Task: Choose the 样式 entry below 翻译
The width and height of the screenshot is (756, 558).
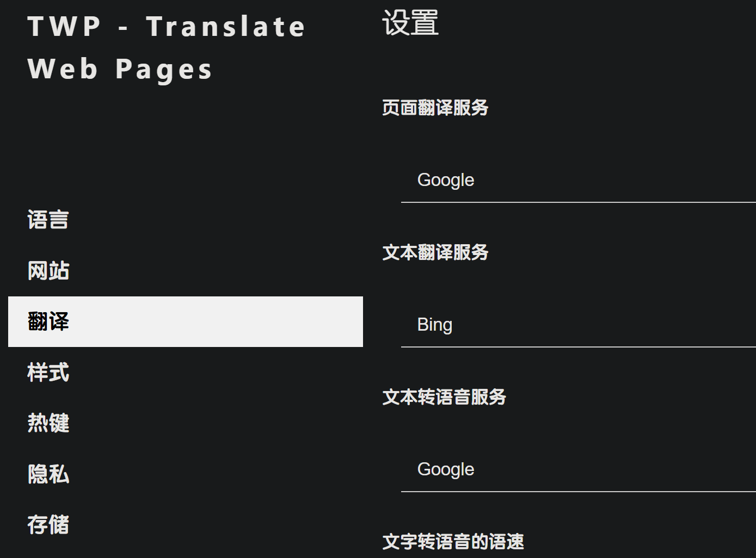Action: (48, 373)
